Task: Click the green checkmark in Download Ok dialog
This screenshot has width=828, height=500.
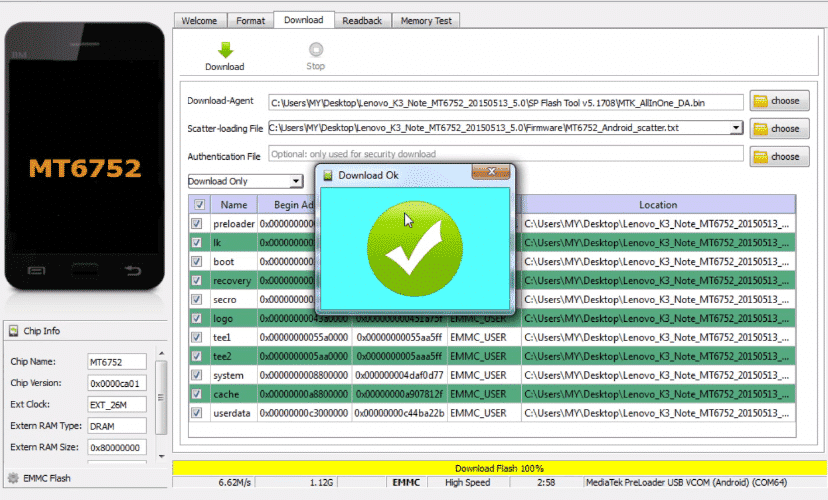Action: pyautogui.click(x=415, y=248)
